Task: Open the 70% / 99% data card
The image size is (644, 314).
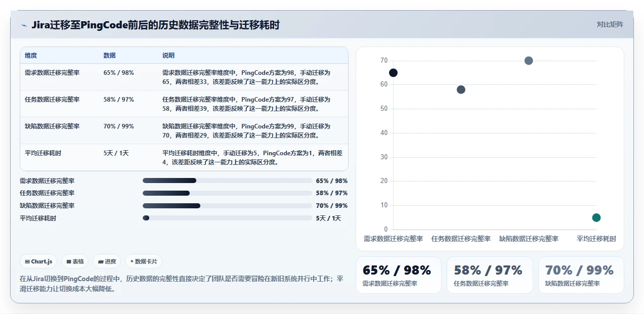Action: (x=581, y=275)
